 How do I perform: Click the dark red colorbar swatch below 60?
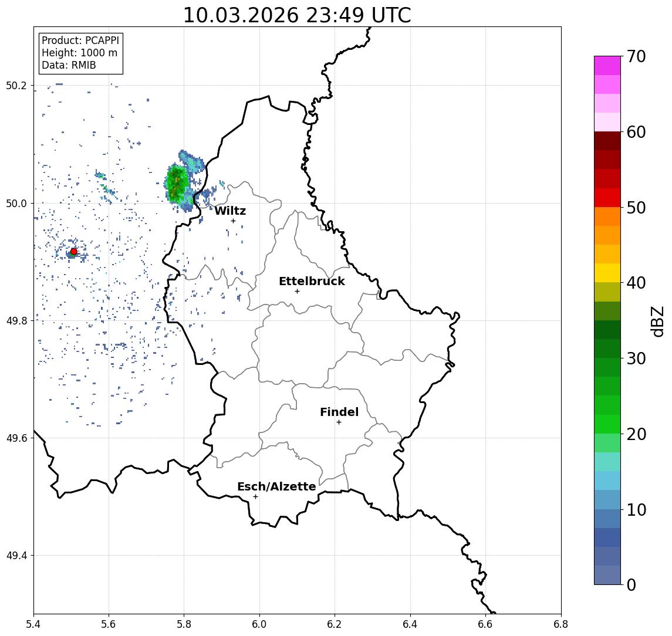tap(607, 141)
